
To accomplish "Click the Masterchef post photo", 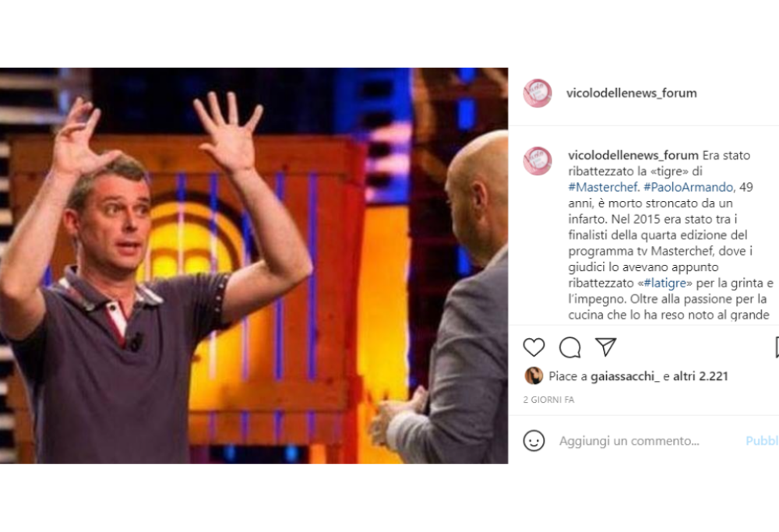I will tap(254, 266).
